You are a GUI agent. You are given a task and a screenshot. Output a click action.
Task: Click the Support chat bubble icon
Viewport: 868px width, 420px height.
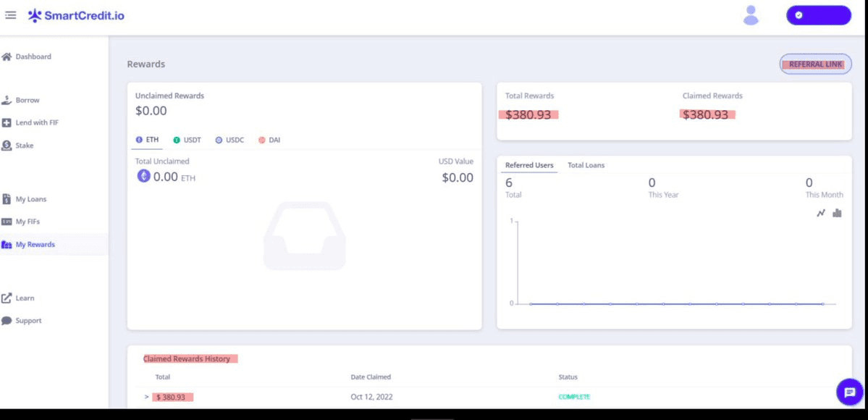click(x=7, y=321)
